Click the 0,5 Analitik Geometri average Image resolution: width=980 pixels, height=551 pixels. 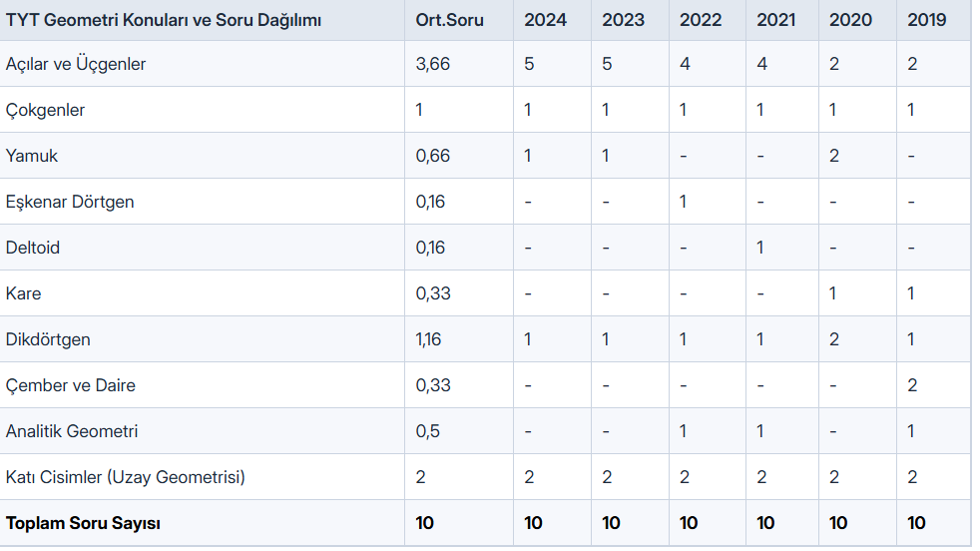click(x=427, y=431)
